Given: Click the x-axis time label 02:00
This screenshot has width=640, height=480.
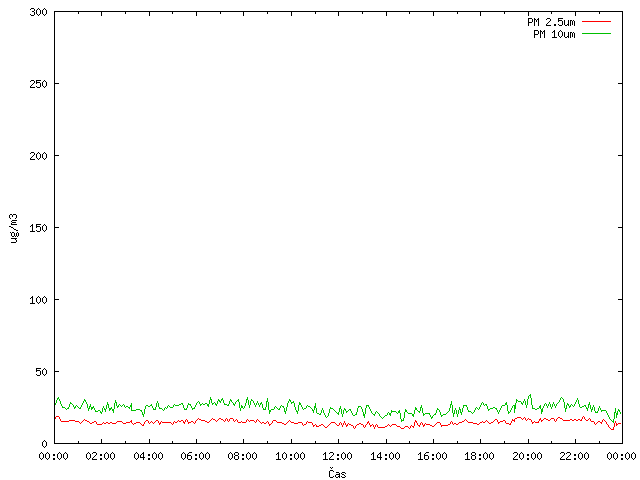Looking at the screenshot, I should tap(100, 456).
